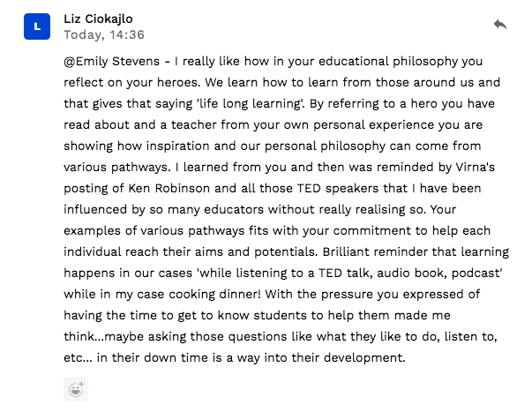Click the word "Virna's" in the post
532x413 pixels.
click(x=475, y=167)
